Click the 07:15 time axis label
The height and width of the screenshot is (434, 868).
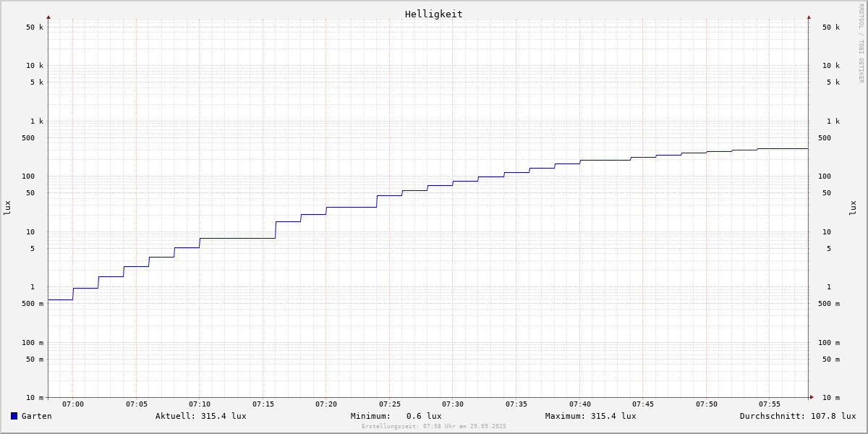click(x=263, y=404)
